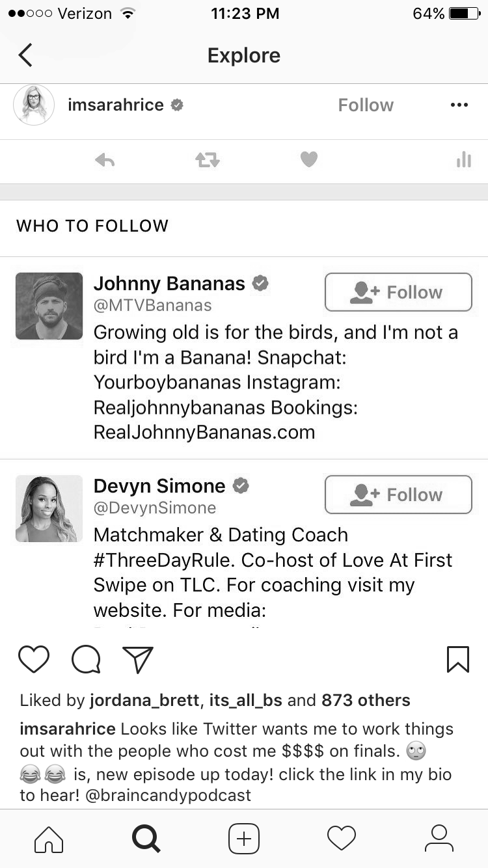Open the Profile tab icon
Viewport: 488px width, 868px height.
coord(439,839)
